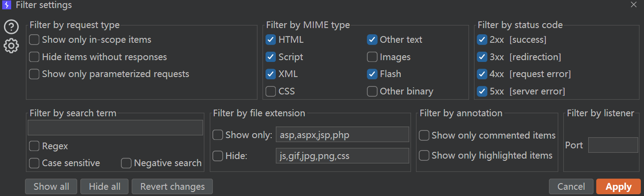This screenshot has width=644, height=196.
Task: Enable Show only in-scope items
Action: click(34, 40)
